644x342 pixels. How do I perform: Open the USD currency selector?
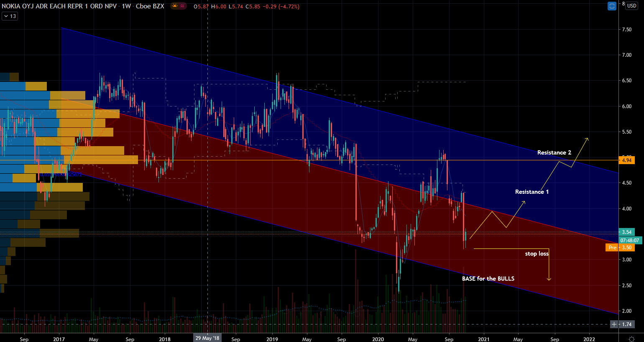631,6
